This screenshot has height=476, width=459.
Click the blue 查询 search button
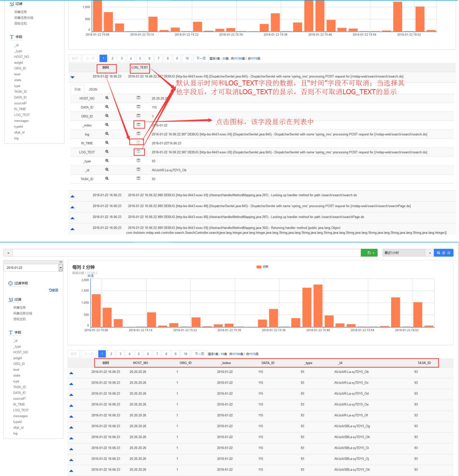pos(443,253)
